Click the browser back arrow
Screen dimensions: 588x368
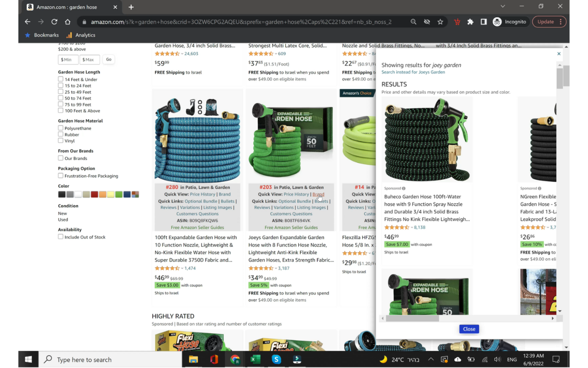pos(28,22)
